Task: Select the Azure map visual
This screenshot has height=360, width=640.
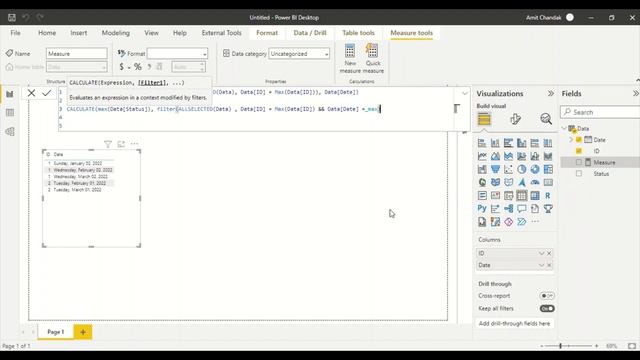Action: click(x=522, y=182)
